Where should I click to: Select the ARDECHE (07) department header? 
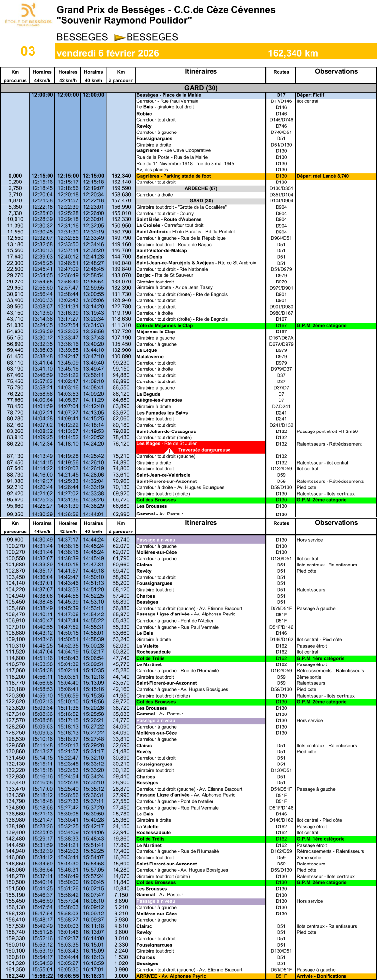coord(201,188)
